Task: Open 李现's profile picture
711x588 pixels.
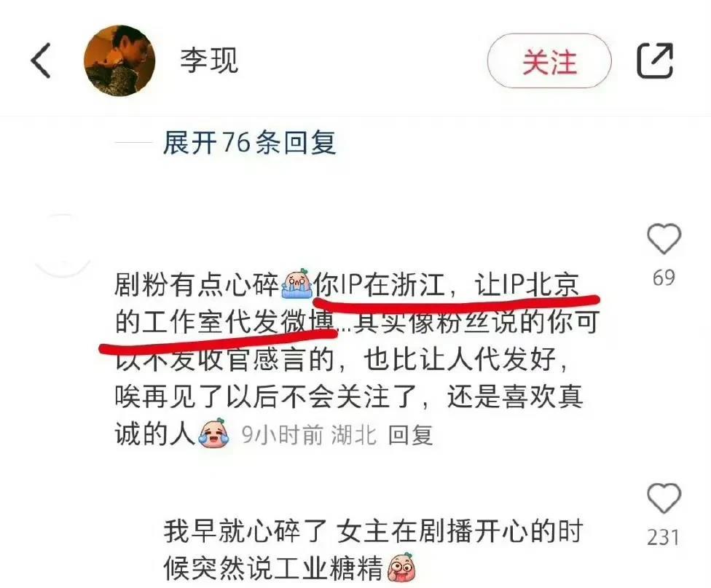Action: 119,60
